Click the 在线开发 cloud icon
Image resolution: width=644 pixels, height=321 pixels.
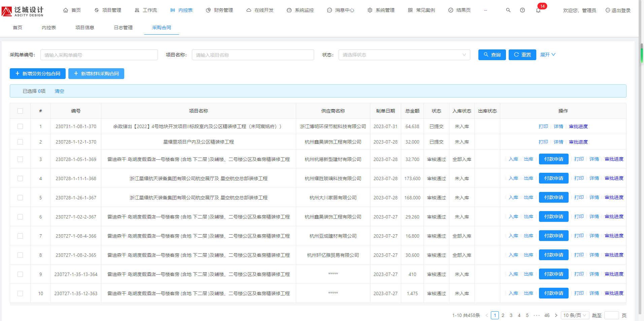[249, 10]
